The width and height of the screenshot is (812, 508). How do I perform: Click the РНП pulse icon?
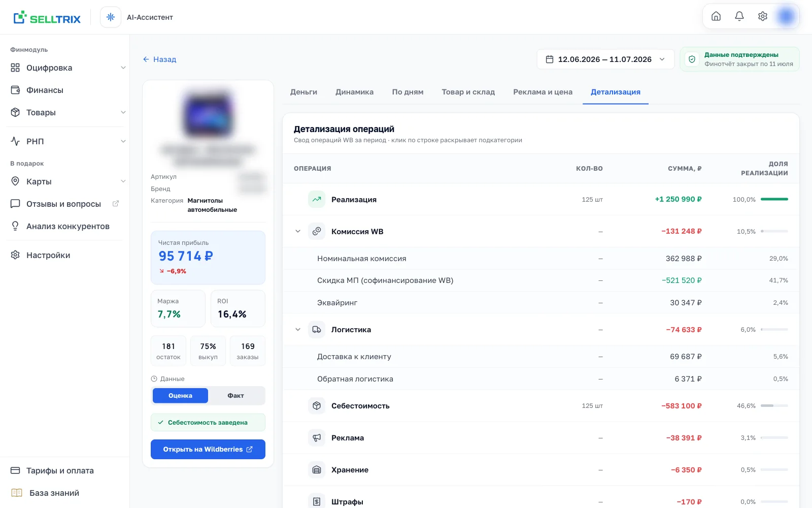(15, 141)
